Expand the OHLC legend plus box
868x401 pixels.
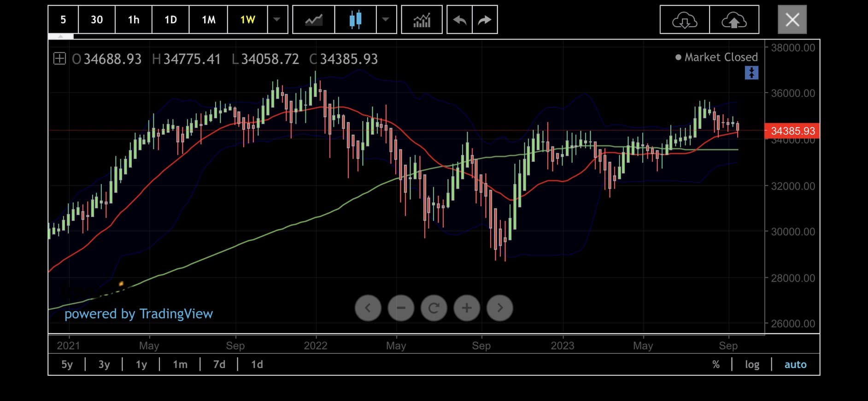coord(59,58)
